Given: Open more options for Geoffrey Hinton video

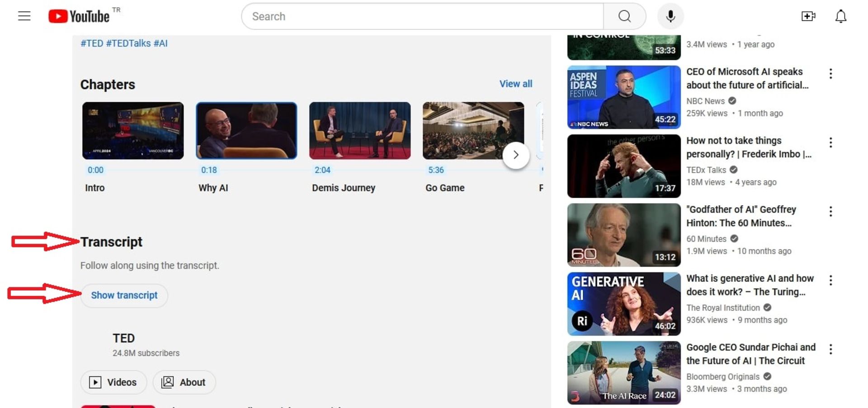Looking at the screenshot, I should (x=830, y=211).
